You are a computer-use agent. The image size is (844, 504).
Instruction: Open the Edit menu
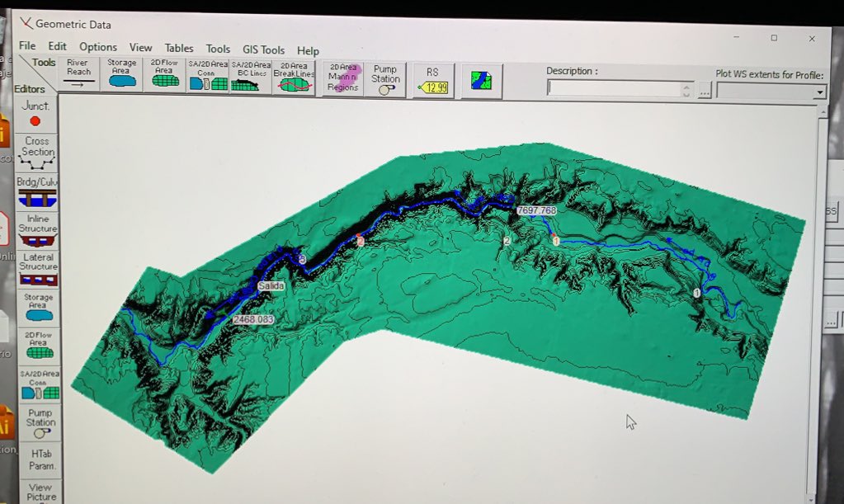click(57, 46)
